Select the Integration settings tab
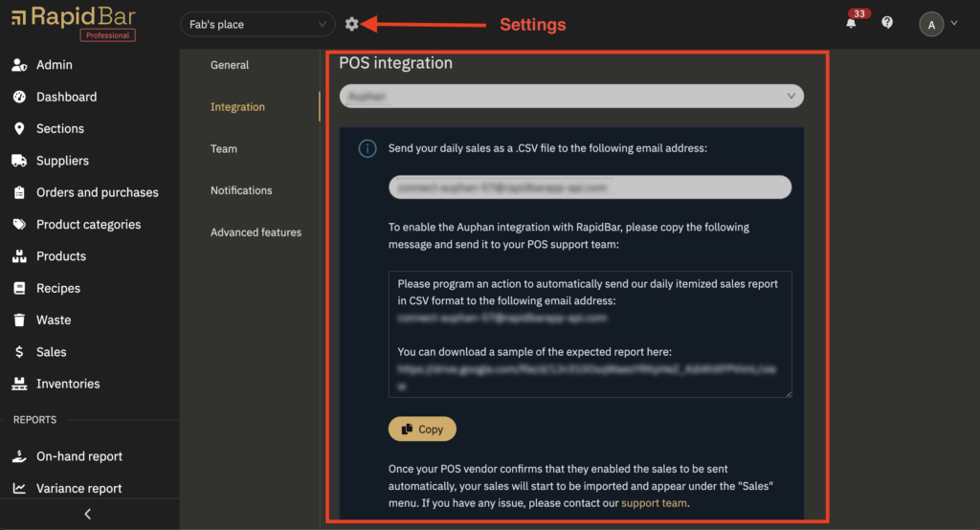The height and width of the screenshot is (530, 980). (237, 107)
